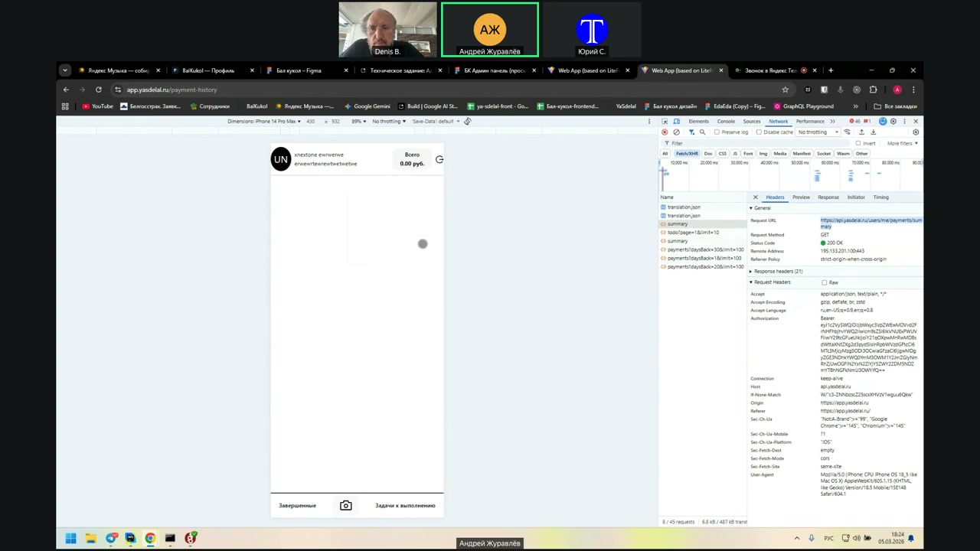The width and height of the screenshot is (980, 551).
Task: Expand the Response headers (21) section
Action: 777,272
